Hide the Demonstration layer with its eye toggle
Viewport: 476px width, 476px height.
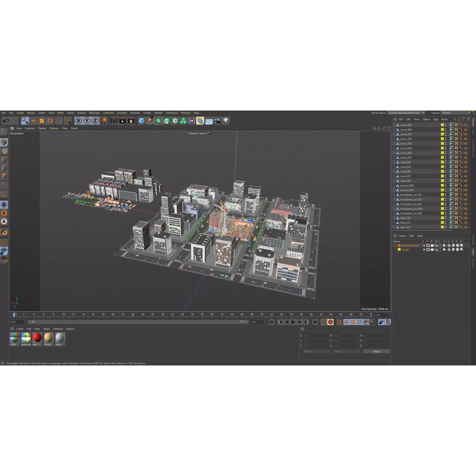click(x=428, y=245)
